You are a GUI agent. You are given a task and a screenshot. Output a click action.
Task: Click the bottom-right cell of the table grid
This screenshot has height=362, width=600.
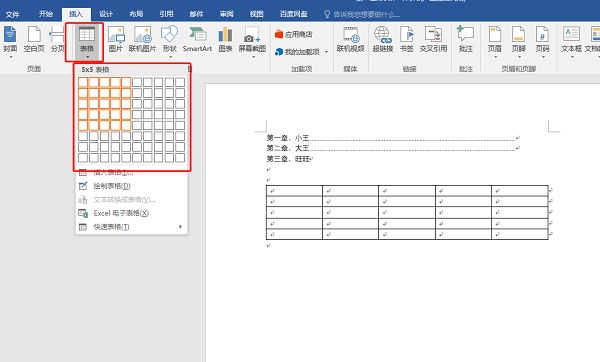coord(180,157)
